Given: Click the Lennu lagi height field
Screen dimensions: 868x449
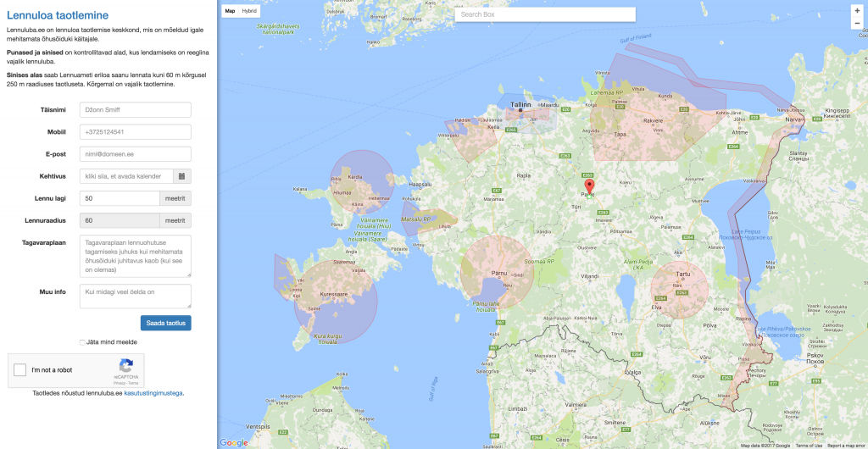Looking at the screenshot, I should pyautogui.click(x=119, y=198).
